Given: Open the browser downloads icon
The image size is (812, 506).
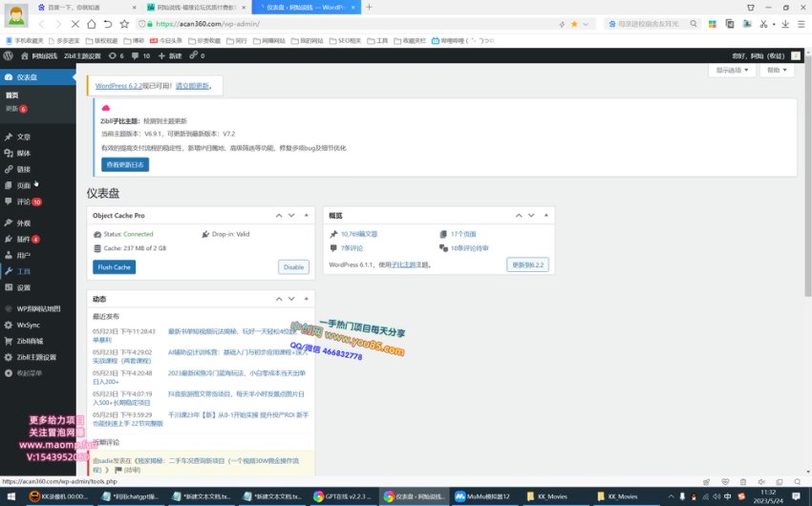Looking at the screenshot, I should tap(785, 24).
